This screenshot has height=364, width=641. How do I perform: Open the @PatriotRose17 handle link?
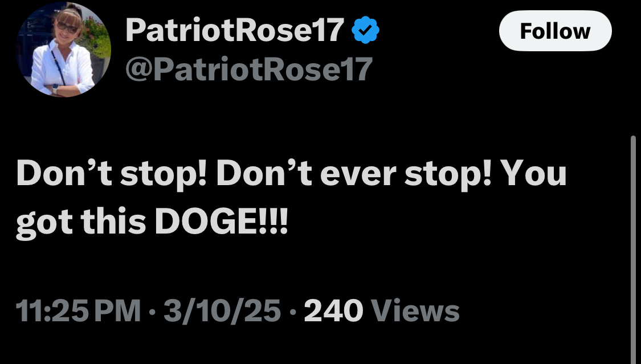click(x=249, y=69)
